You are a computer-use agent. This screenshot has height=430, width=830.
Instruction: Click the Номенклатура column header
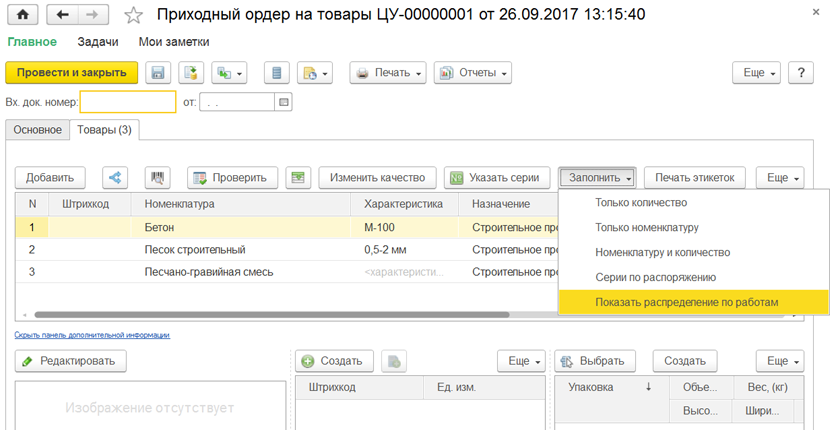(x=240, y=204)
